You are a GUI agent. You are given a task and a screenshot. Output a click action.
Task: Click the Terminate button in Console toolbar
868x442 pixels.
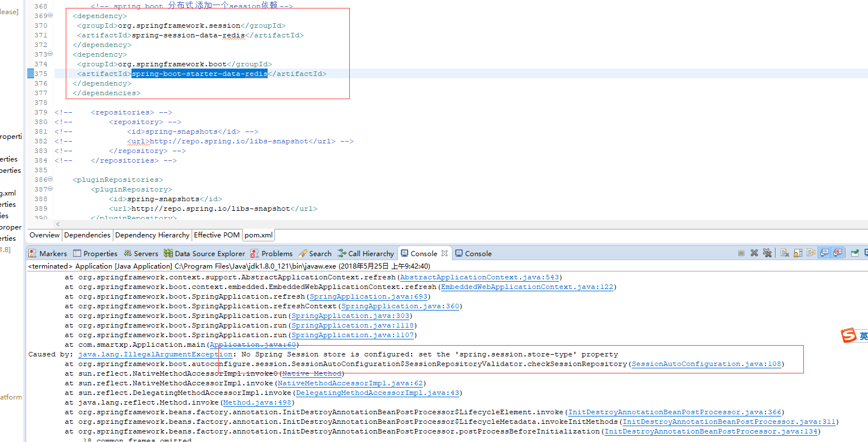742,253
